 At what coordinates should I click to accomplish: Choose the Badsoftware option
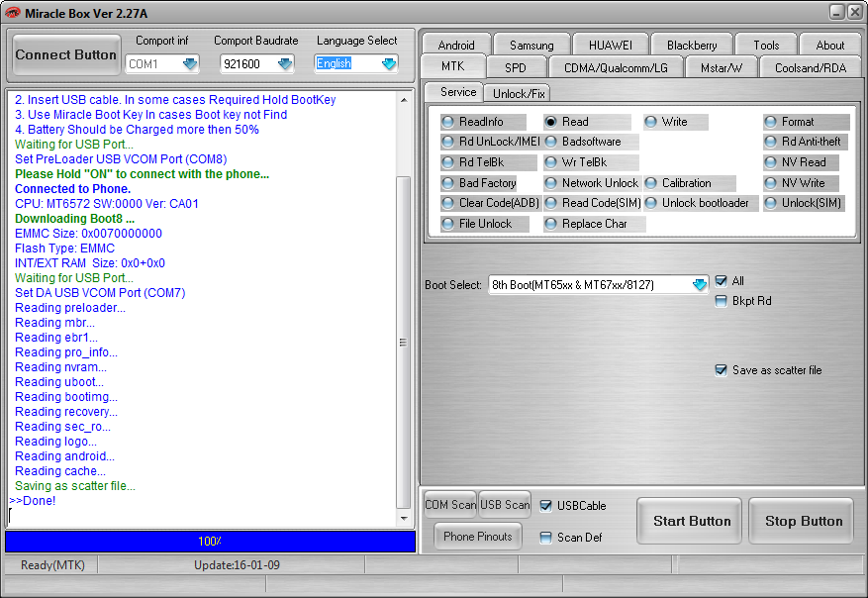coord(591,142)
